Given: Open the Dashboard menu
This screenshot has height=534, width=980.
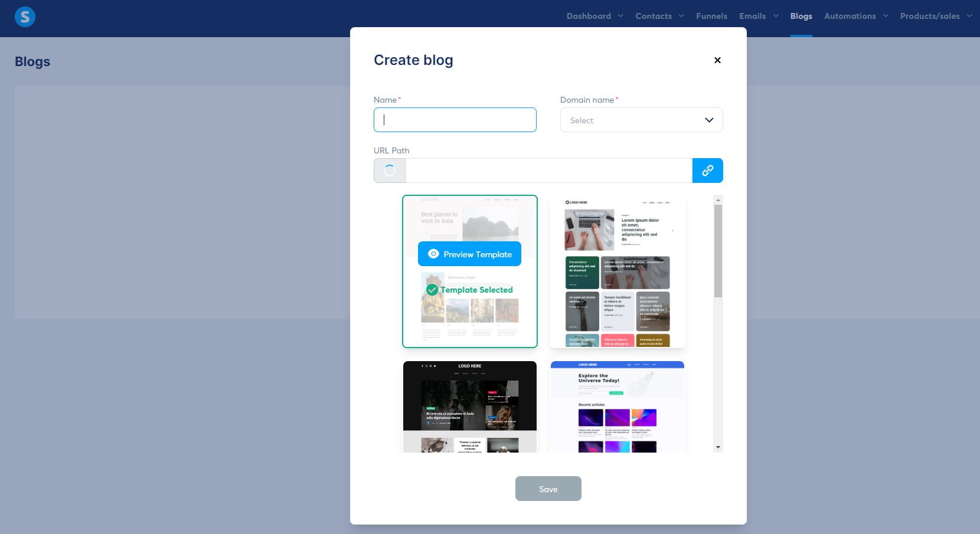Looking at the screenshot, I should pos(594,16).
